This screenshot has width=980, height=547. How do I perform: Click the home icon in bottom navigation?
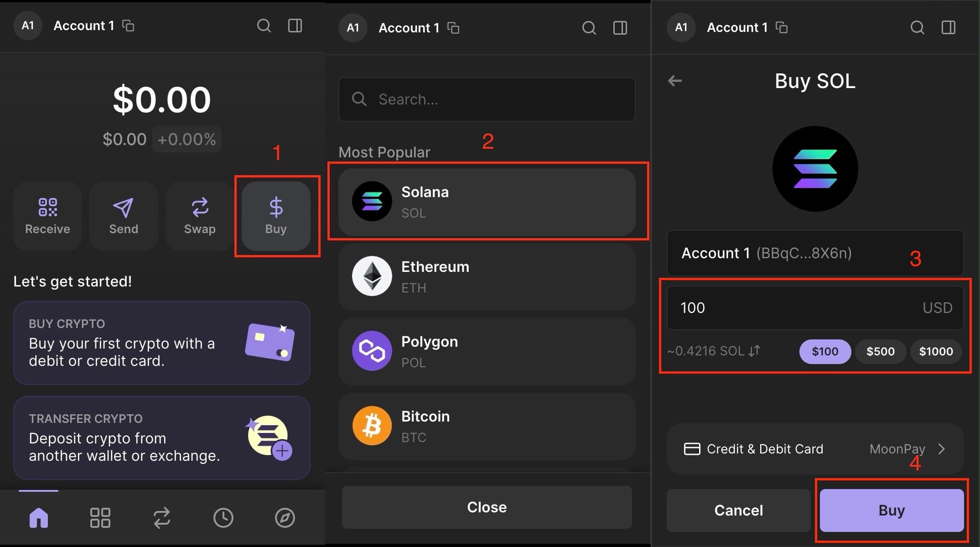point(39,518)
